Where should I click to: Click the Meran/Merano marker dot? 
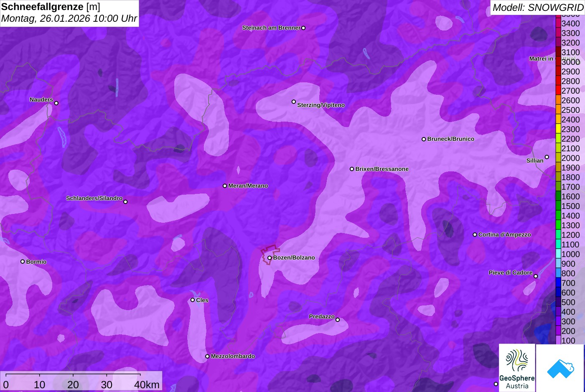(x=225, y=186)
